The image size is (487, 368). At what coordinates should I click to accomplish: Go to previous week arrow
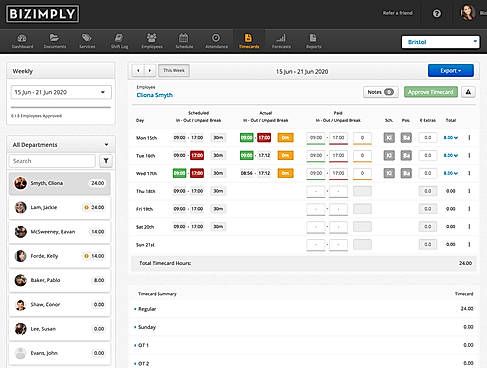(x=138, y=71)
